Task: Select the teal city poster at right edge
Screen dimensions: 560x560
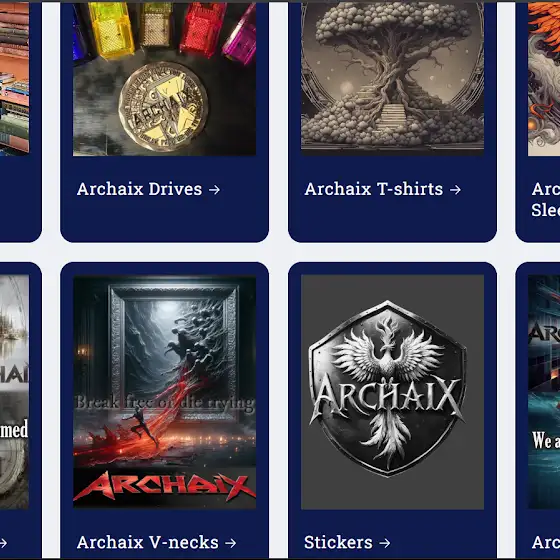Action: (x=544, y=392)
